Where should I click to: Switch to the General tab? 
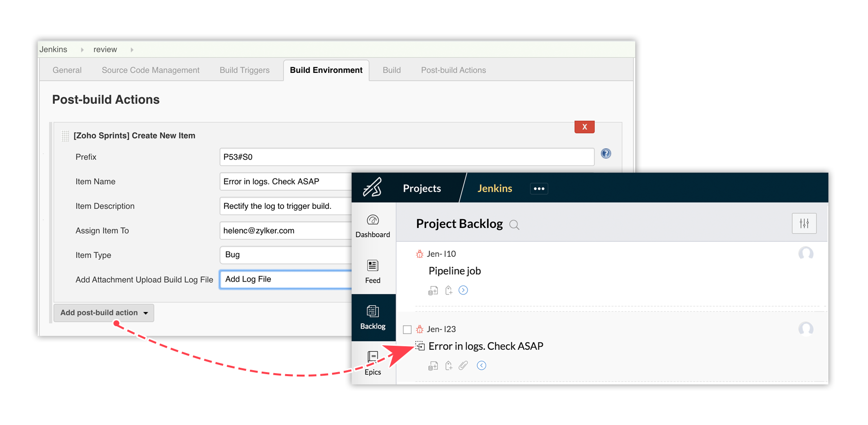[67, 70]
